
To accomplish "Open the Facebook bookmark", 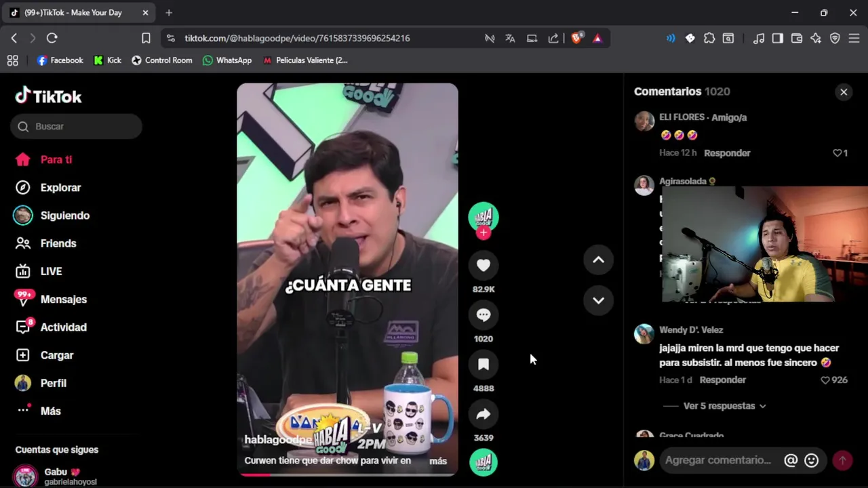I will pos(60,60).
